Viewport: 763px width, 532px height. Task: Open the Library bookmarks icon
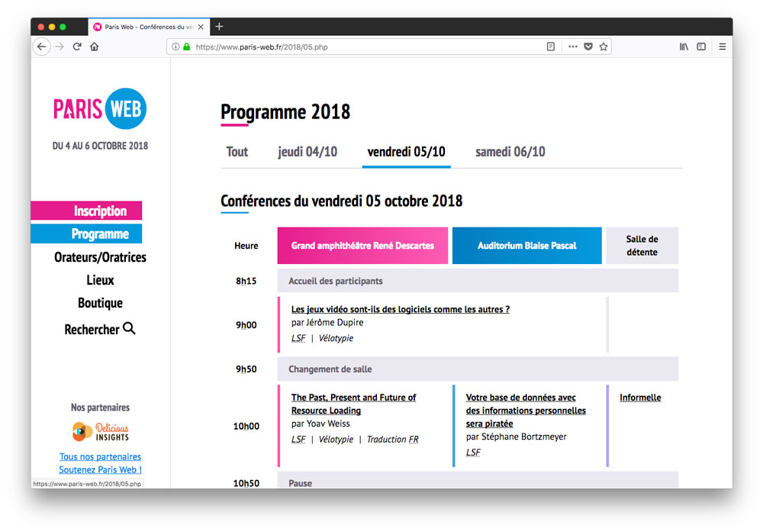click(x=684, y=47)
